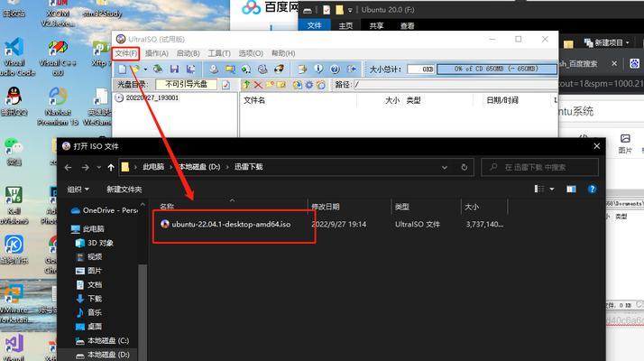
Task: Select 3D 对象 in navigation tree
Action: (x=96, y=243)
